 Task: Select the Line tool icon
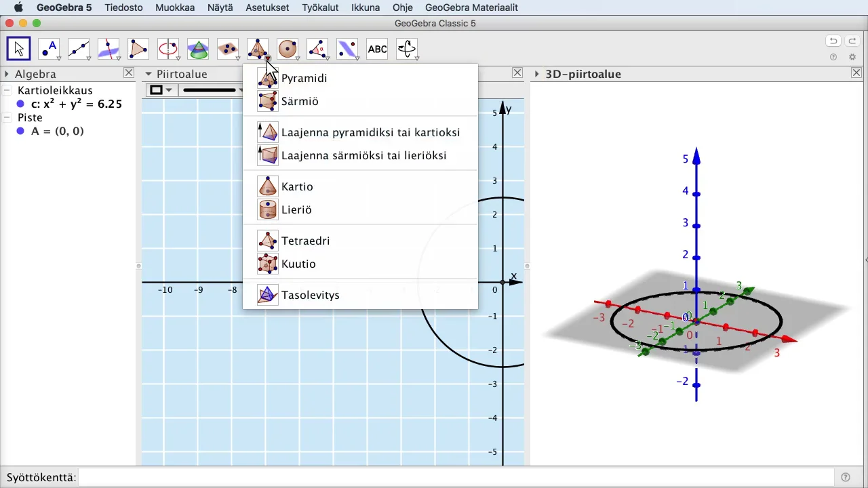tap(79, 49)
